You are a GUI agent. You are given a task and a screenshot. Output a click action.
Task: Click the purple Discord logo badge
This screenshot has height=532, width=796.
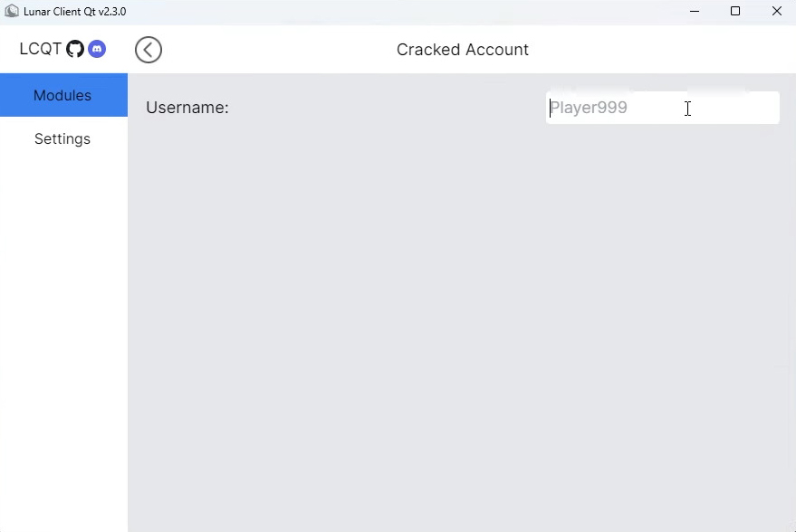(x=97, y=49)
